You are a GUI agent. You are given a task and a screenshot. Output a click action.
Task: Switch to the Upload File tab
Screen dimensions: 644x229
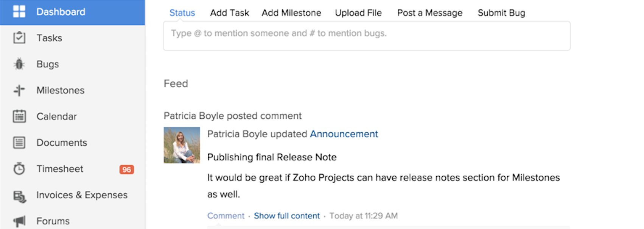tap(358, 13)
